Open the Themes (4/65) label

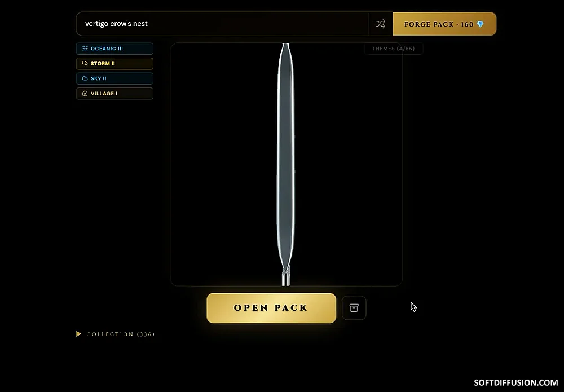click(394, 49)
